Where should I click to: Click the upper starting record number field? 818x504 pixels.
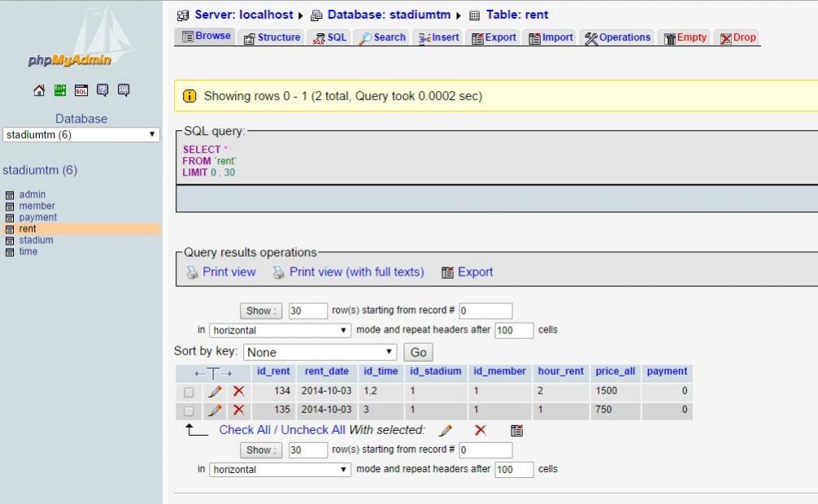(485, 311)
